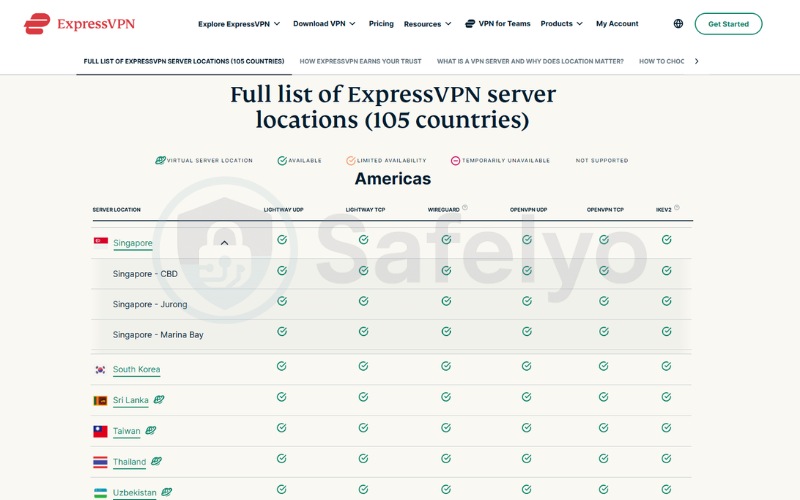Click the Temporarily Unavailable legend icon
800x500 pixels.
coord(455,161)
